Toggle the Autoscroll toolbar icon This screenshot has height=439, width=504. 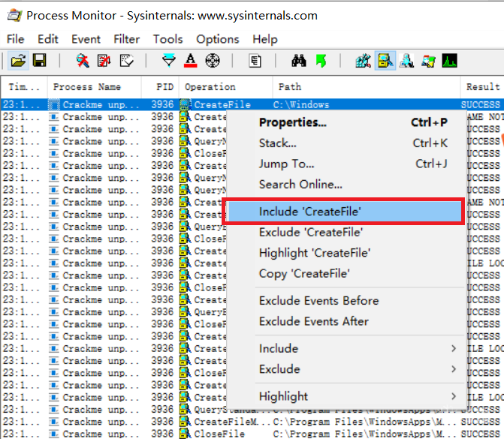104,60
